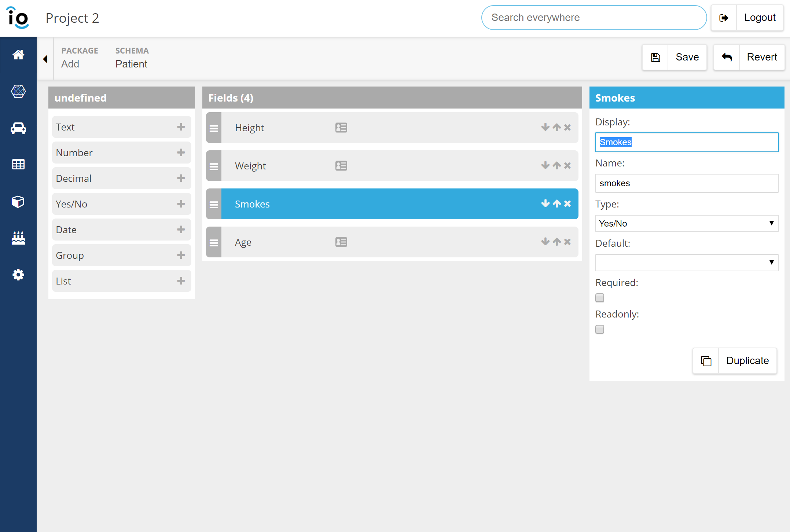790x532 pixels.
Task: Move Weight field up
Action: coord(557,165)
